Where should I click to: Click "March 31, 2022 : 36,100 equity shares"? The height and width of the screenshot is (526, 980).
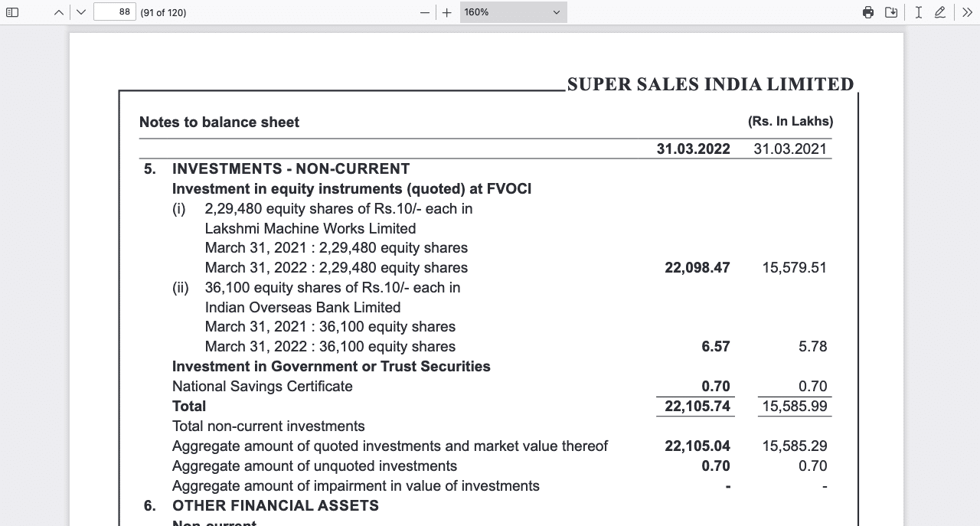(x=330, y=347)
